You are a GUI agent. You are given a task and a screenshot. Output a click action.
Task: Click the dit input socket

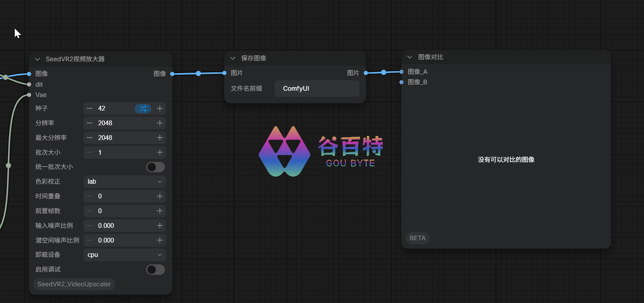29,84
